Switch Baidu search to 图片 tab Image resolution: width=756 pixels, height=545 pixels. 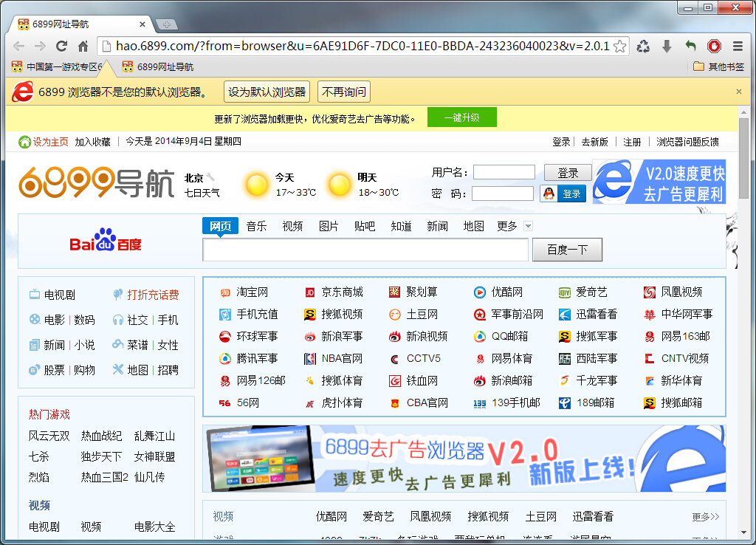pyautogui.click(x=329, y=226)
